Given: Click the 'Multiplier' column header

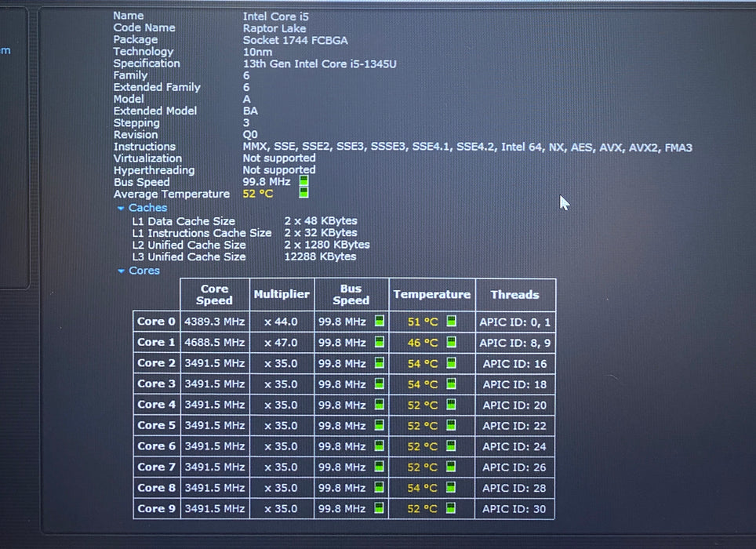Looking at the screenshot, I should click(x=282, y=295).
